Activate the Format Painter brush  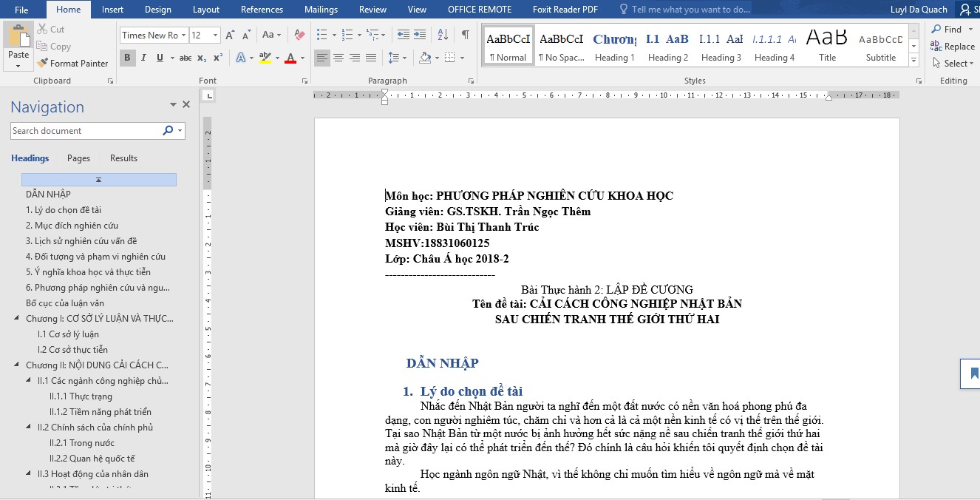[x=72, y=63]
